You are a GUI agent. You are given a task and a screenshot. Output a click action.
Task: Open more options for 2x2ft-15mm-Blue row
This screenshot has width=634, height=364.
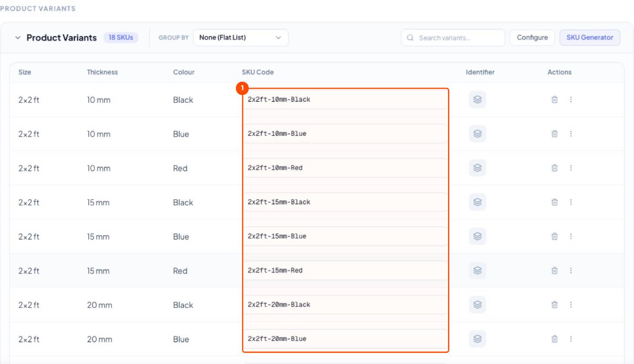(570, 236)
